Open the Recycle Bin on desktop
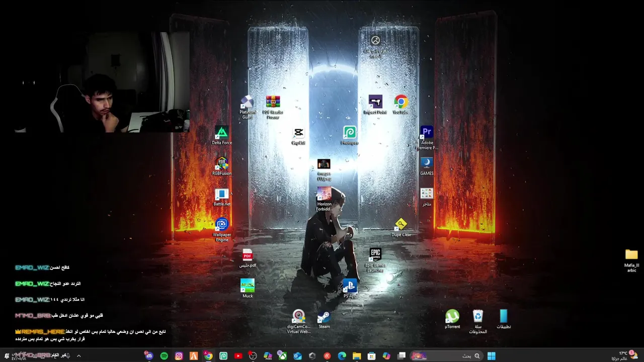The image size is (644, 362). point(478,322)
